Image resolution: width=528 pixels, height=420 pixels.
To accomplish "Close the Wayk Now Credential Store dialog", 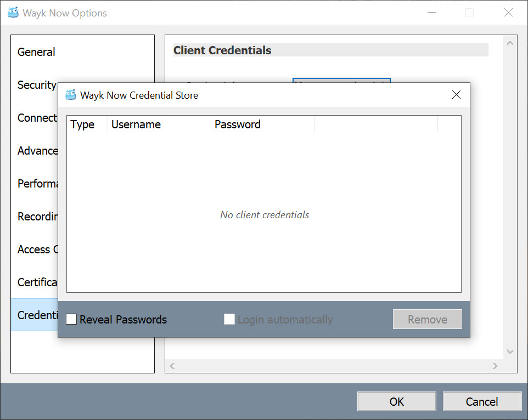I will tap(456, 95).
